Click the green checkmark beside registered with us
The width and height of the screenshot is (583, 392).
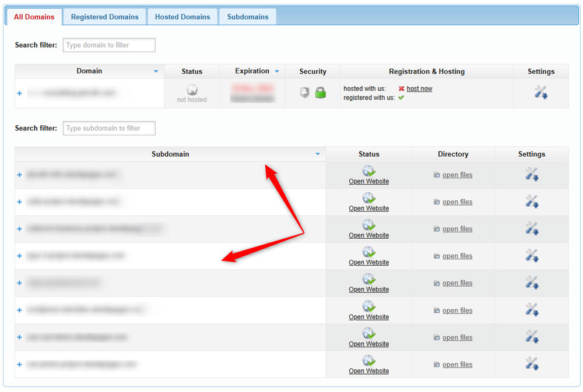pos(400,97)
